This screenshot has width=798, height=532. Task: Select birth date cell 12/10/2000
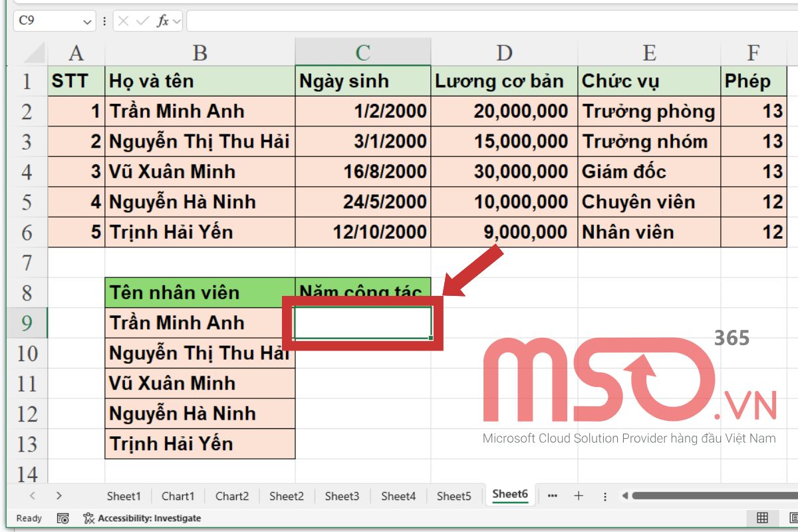363,232
